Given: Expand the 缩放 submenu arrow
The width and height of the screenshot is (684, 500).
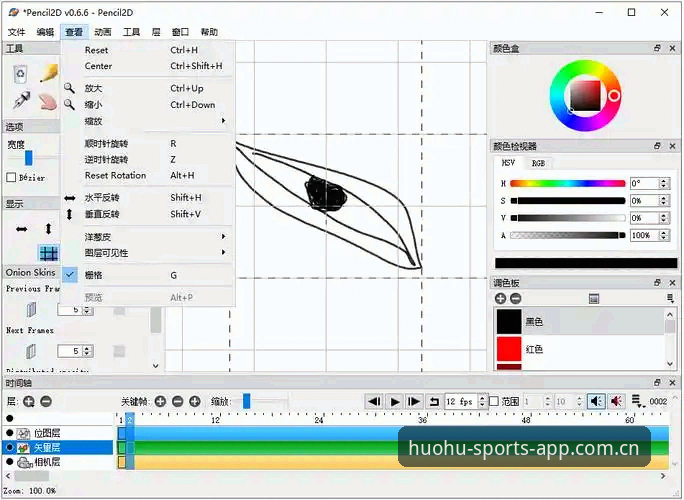Looking at the screenshot, I should [x=223, y=121].
